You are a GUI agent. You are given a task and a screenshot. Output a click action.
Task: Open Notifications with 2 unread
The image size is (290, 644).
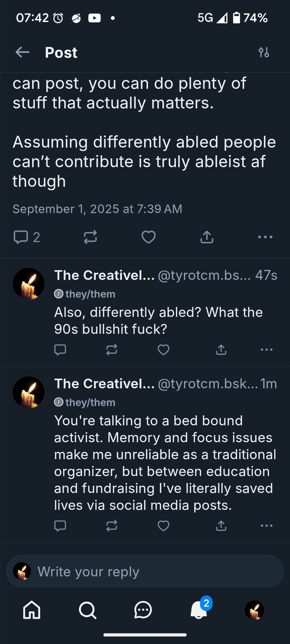pyautogui.click(x=199, y=610)
